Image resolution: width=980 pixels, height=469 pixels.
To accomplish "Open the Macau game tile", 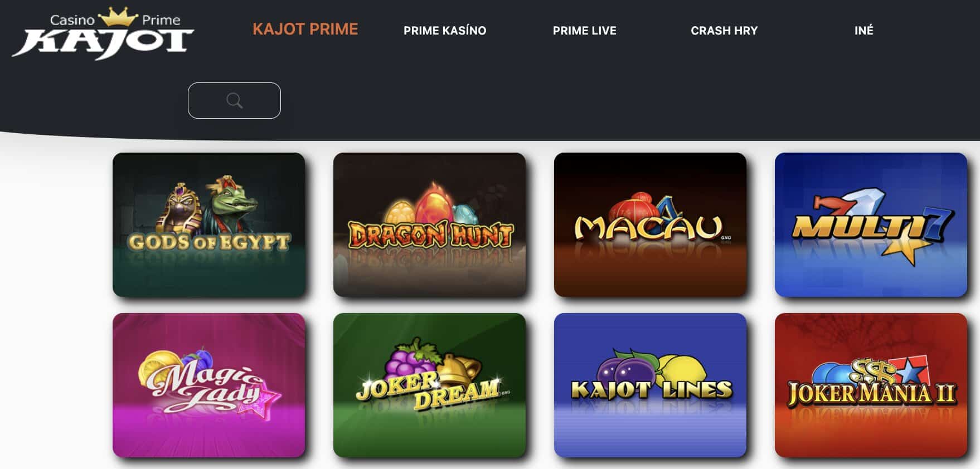I will coord(650,224).
